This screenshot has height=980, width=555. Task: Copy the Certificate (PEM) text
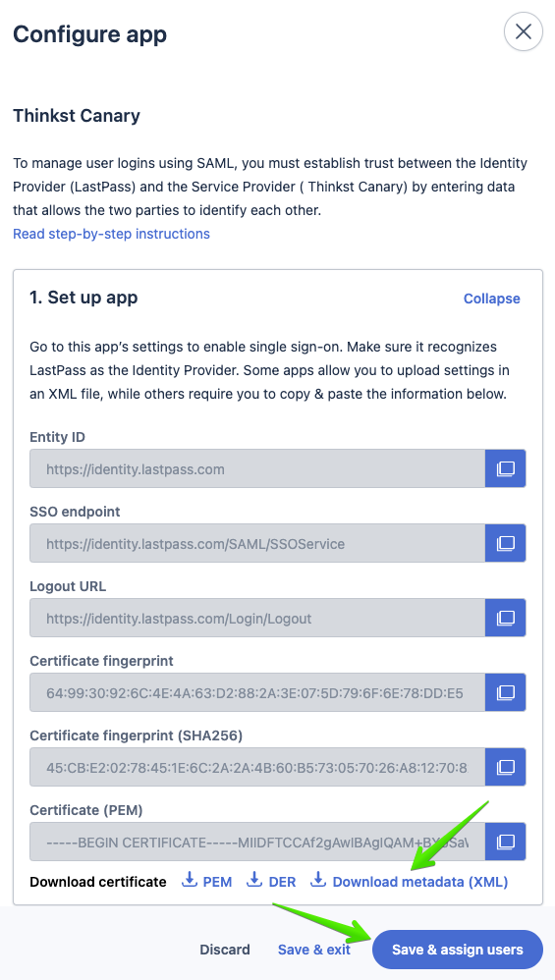pos(505,842)
